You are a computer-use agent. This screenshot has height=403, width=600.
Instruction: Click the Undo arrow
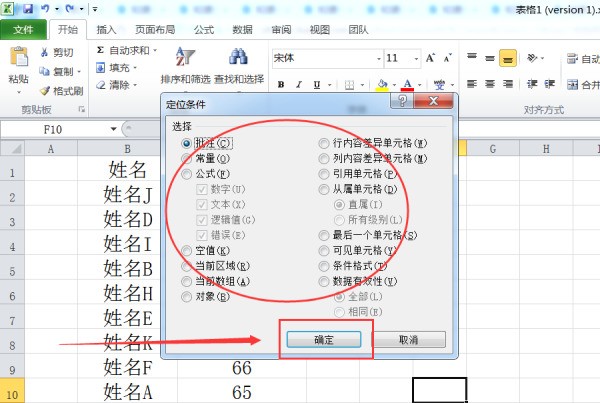[46, 8]
